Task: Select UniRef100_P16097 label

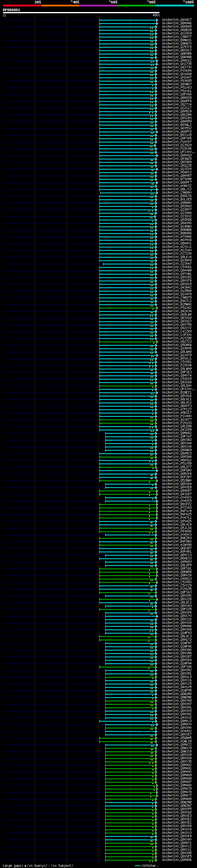Action: click(x=177, y=142)
